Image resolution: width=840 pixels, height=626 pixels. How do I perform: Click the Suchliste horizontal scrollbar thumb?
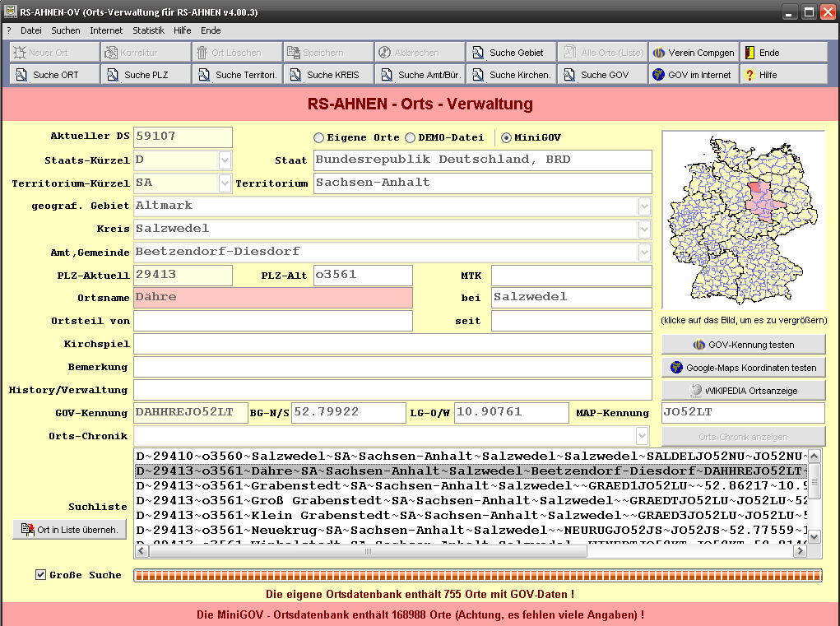[x=369, y=550]
